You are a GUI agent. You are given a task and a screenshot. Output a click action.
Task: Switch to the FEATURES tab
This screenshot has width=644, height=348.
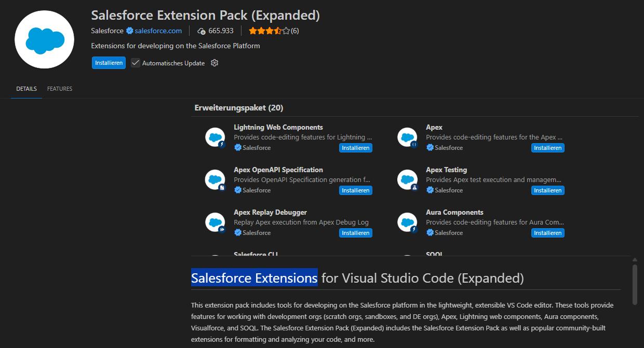[x=60, y=89]
